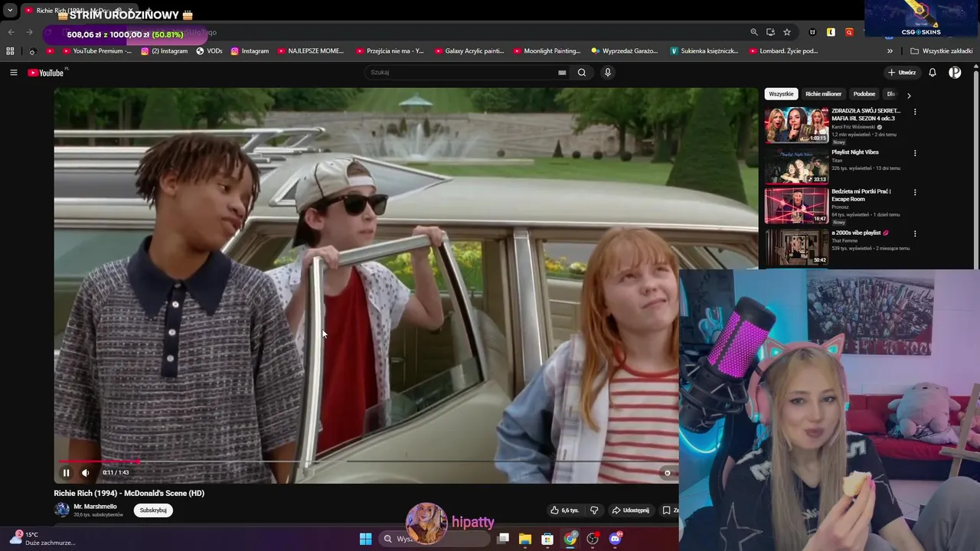The width and height of the screenshot is (980, 551).
Task: Open options for the Escape Room video
Action: (x=915, y=193)
